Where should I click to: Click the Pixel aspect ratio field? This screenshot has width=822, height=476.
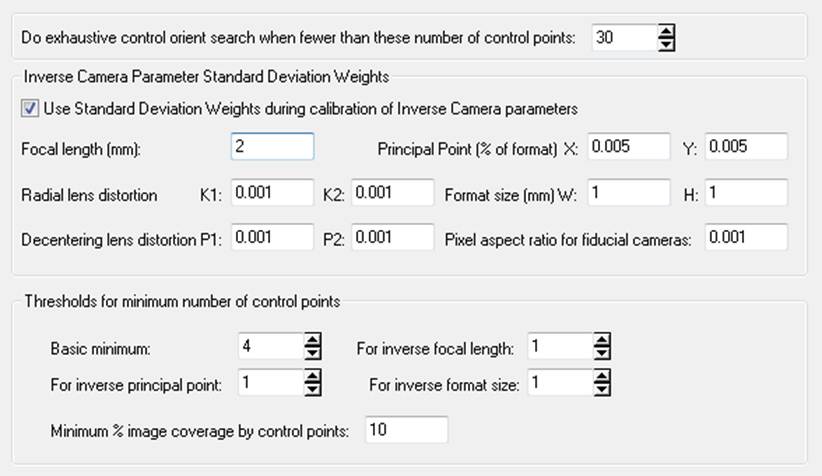tap(746, 238)
